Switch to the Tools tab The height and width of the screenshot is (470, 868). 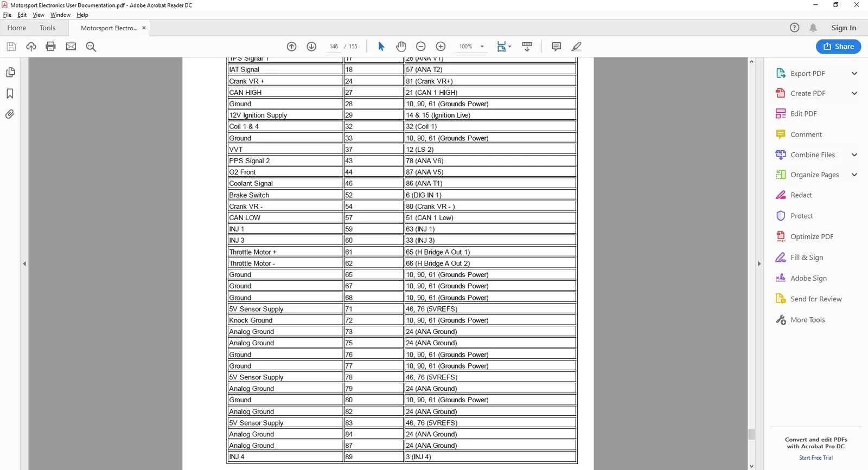pos(48,28)
